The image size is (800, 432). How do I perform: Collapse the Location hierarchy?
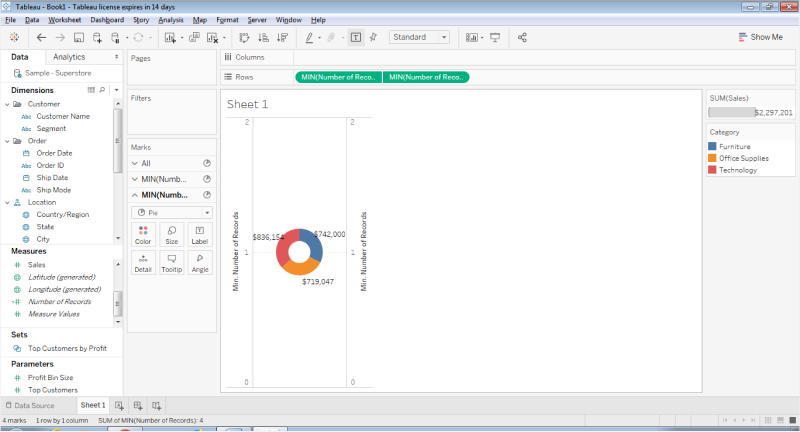pos(7,202)
